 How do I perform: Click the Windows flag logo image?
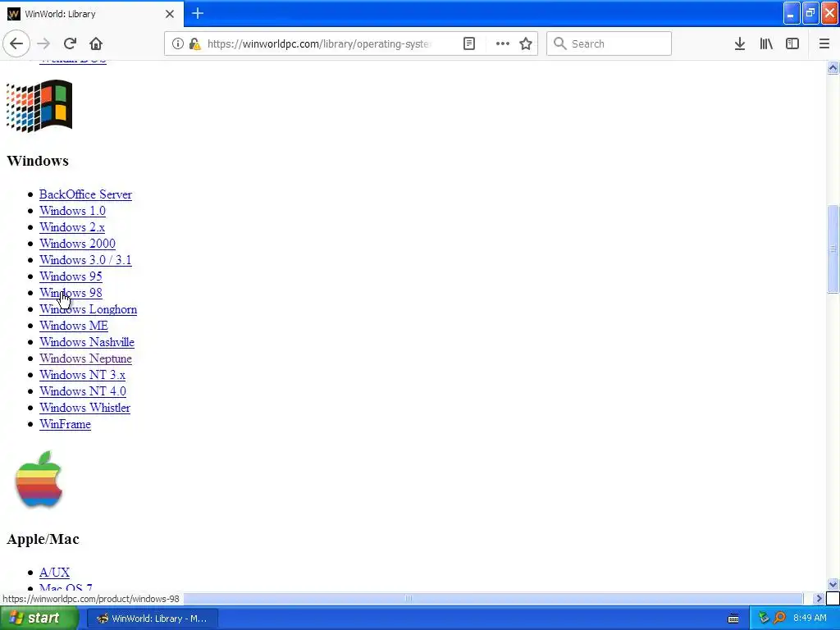[39, 106]
